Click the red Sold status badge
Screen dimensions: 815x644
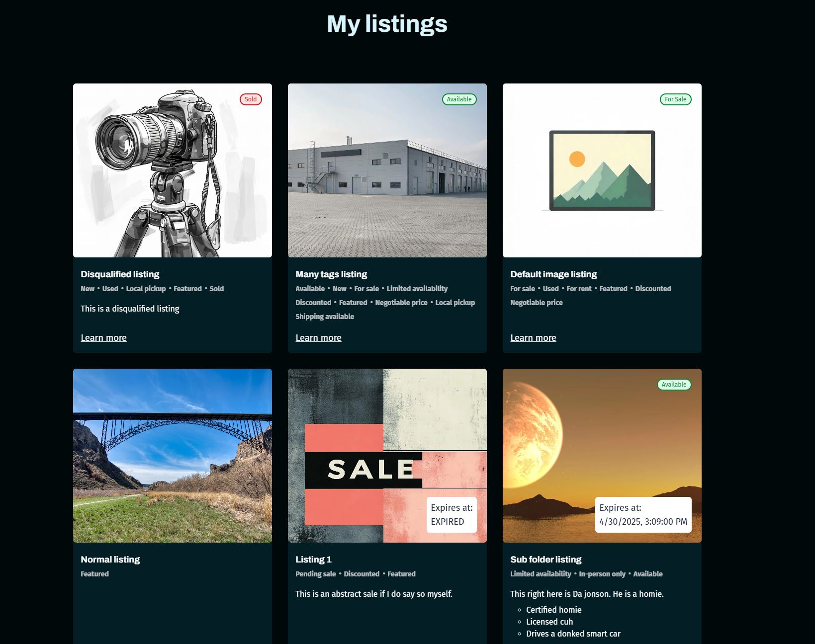pos(251,99)
